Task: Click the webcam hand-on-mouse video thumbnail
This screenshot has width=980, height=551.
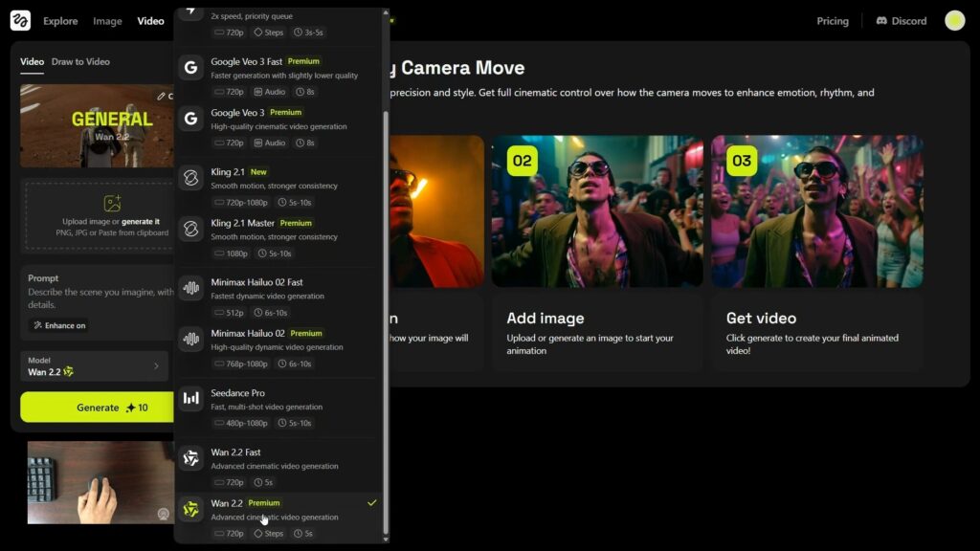Action: (x=100, y=482)
